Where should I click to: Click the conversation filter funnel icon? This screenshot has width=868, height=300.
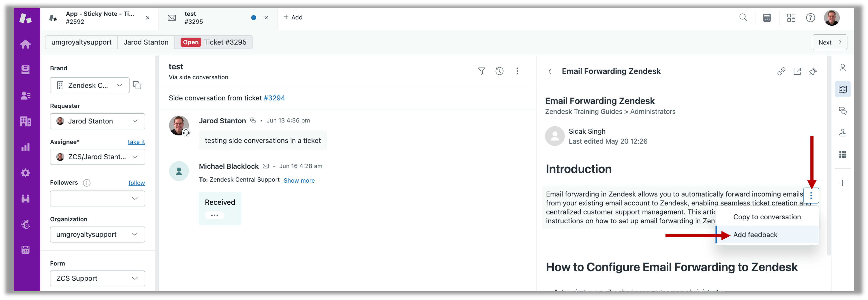(481, 71)
